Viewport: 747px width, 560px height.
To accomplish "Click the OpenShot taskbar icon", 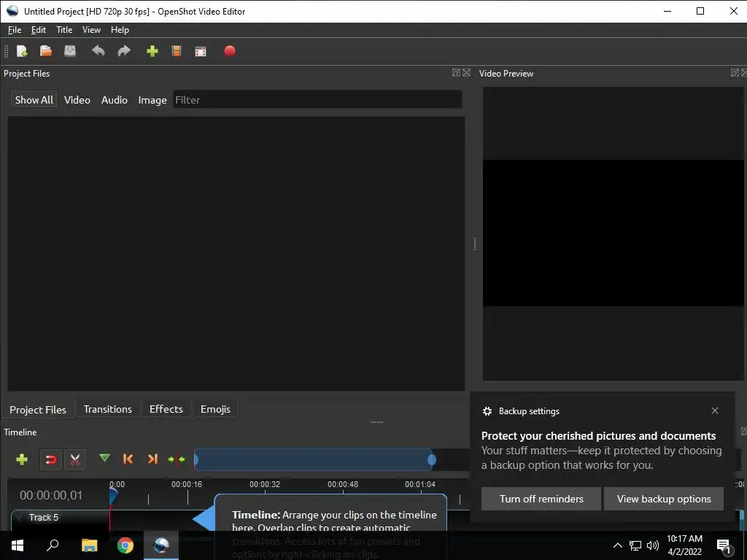I will (x=161, y=545).
